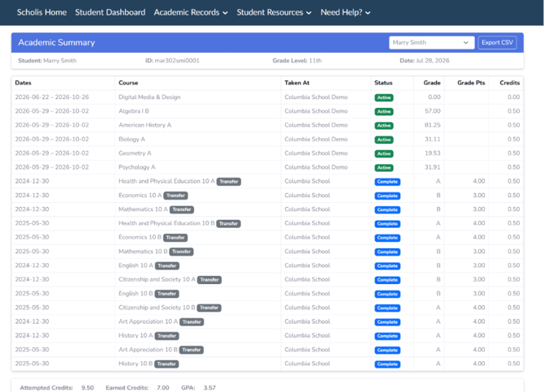
Task: Click the Course column header
Action: tap(128, 83)
